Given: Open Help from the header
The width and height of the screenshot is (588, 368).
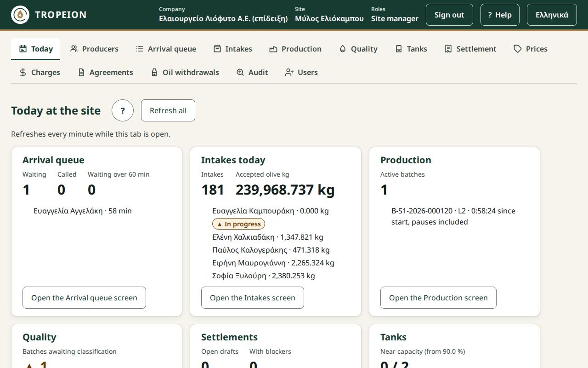Looking at the screenshot, I should pos(500,15).
